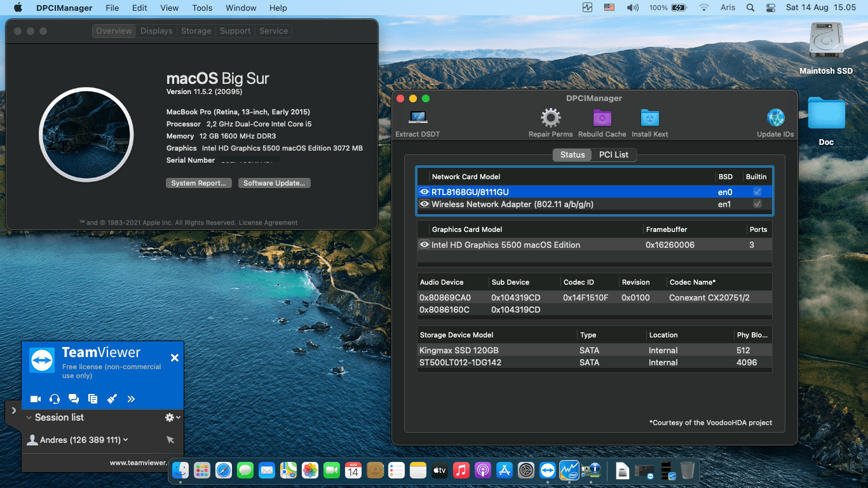Viewport: 868px width, 488px height.
Task: Show more TeamViewer tools via double chevron
Action: coord(131,399)
